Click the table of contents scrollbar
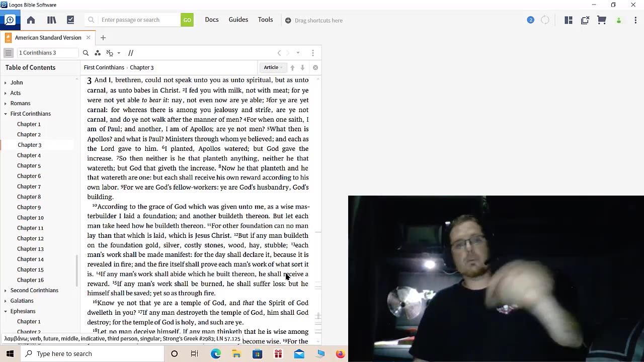This screenshot has height=362, width=644. 77,270
